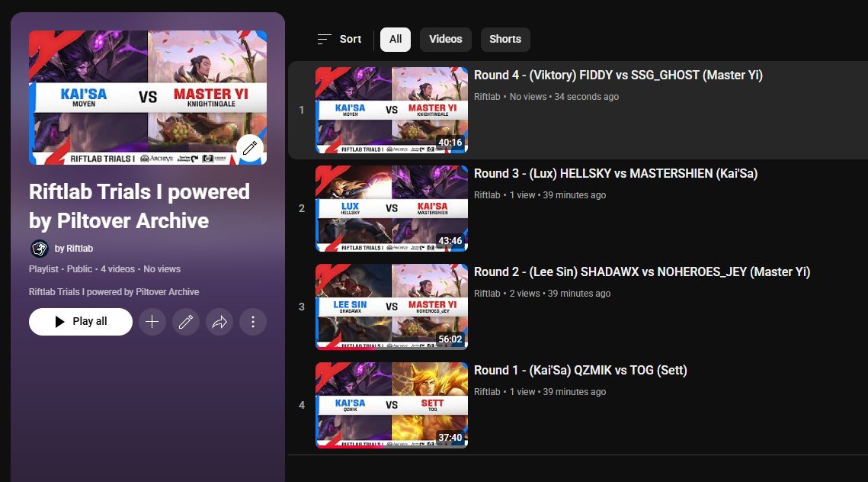This screenshot has height=482, width=868.
Task: Open the 'by Riftlab' channel link
Action: (74, 248)
